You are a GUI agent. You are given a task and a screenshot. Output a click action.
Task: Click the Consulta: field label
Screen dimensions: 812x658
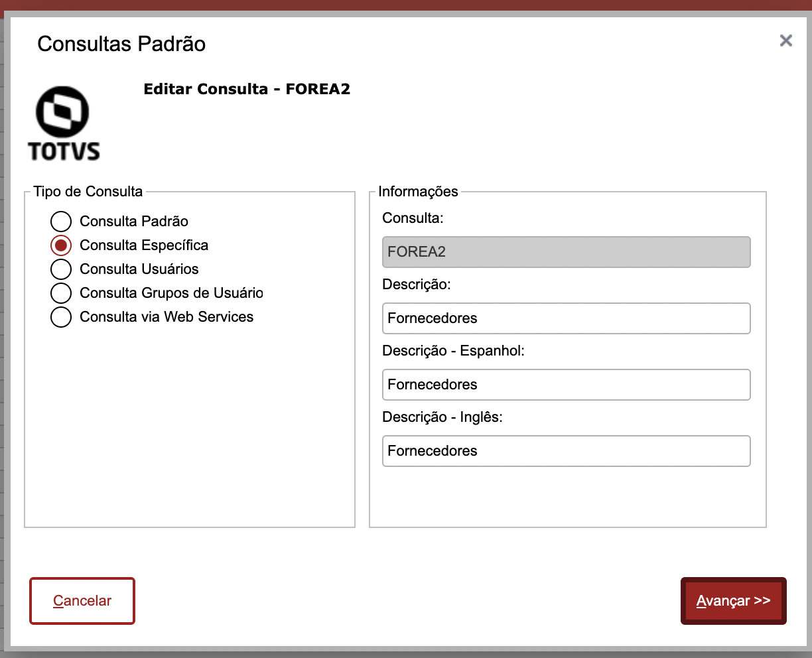[x=413, y=218]
